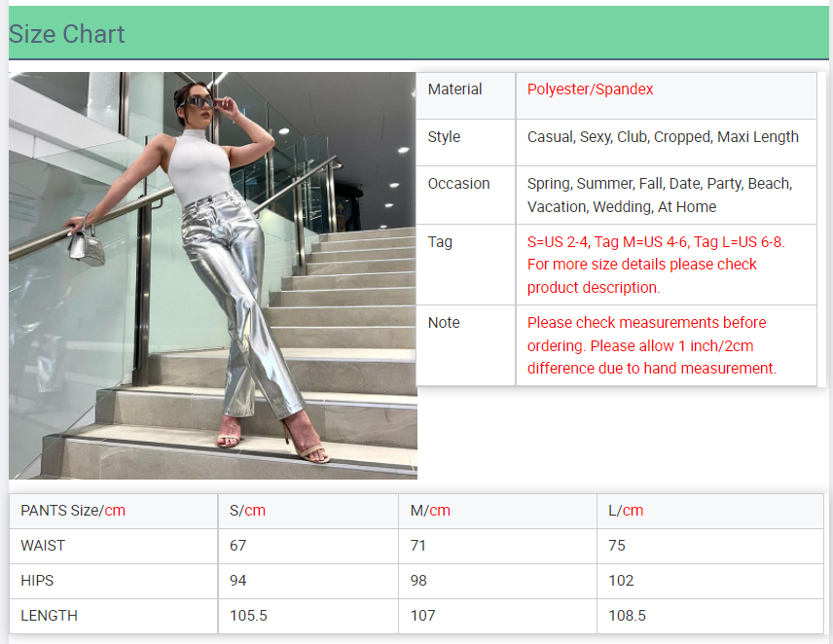Click the red Tag size conversion text

pyautogui.click(x=655, y=265)
